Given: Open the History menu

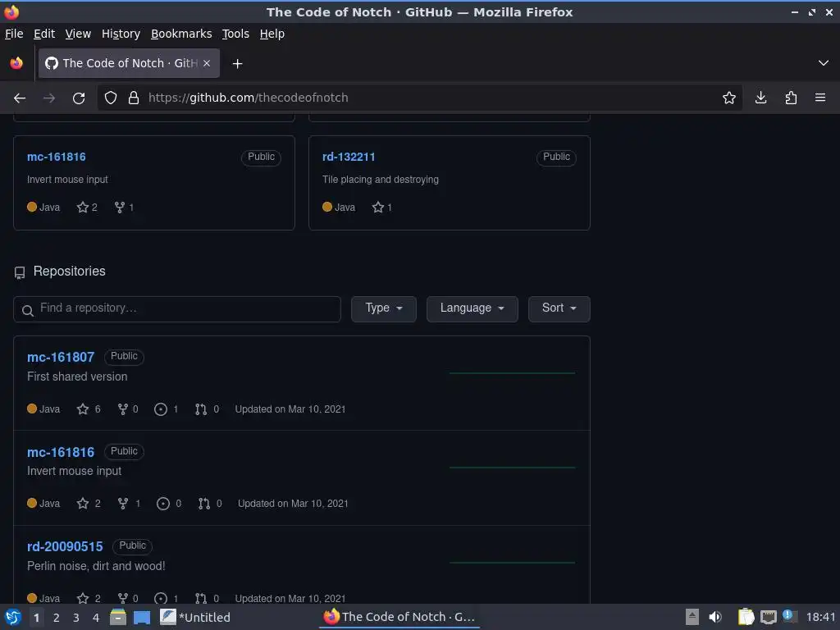Looking at the screenshot, I should (x=121, y=34).
